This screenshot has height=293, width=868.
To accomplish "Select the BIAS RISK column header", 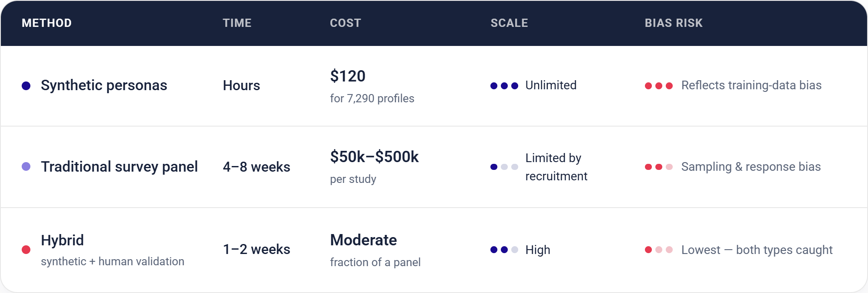I will click(674, 23).
